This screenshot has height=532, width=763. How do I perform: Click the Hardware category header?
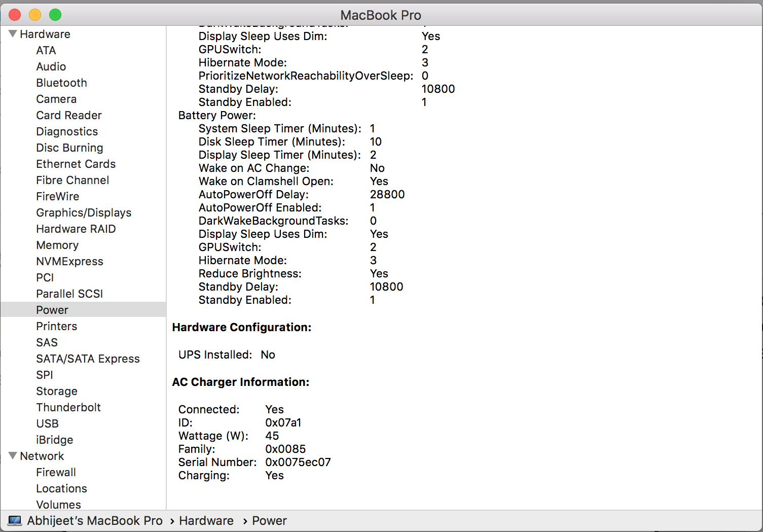45,34
